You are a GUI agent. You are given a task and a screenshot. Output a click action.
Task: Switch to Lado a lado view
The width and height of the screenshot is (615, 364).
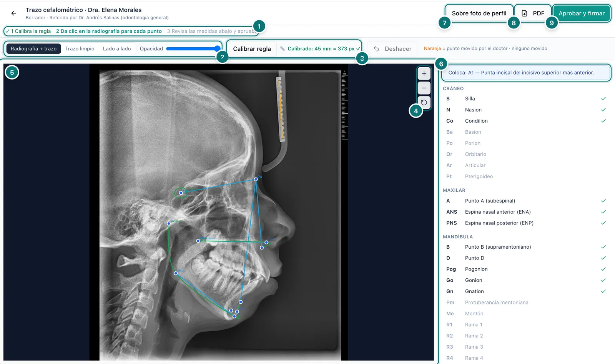tap(117, 49)
